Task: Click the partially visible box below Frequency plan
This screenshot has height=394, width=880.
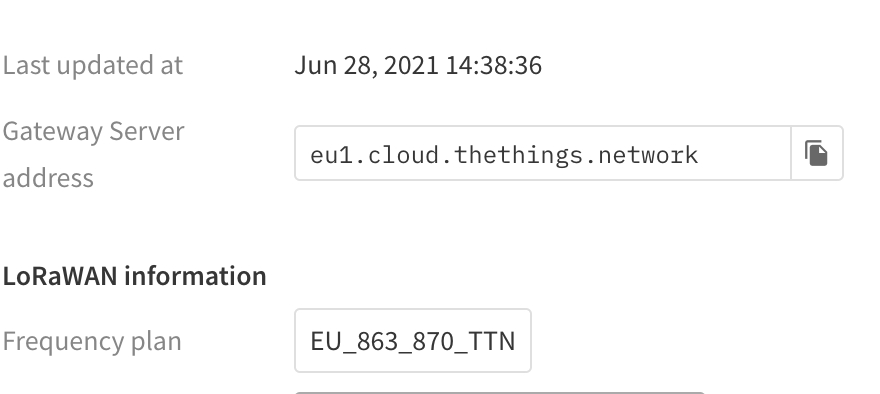Action: [499, 393]
